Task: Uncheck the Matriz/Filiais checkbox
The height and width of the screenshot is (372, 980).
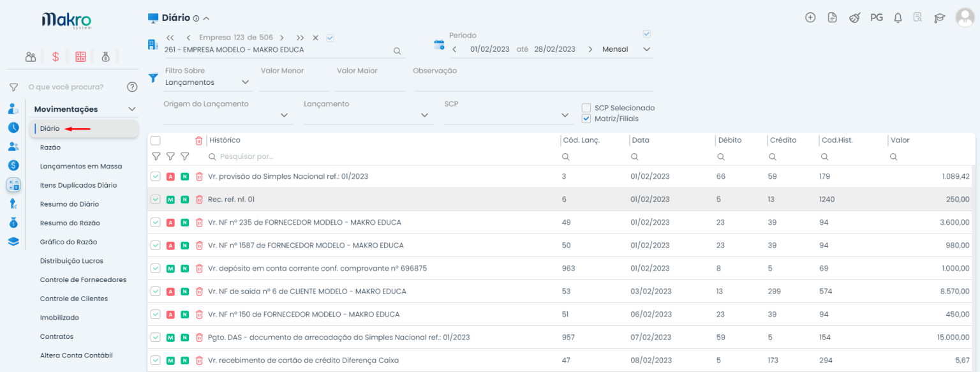Action: tap(586, 119)
